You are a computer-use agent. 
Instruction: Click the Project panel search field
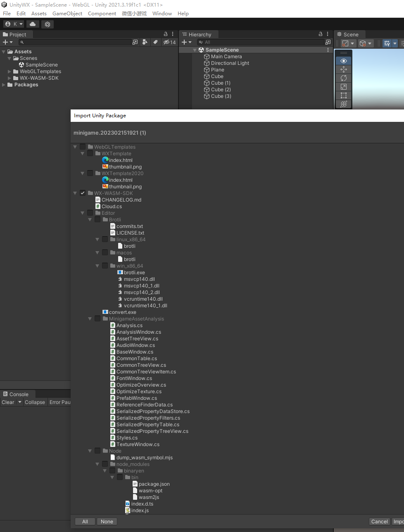(75, 42)
